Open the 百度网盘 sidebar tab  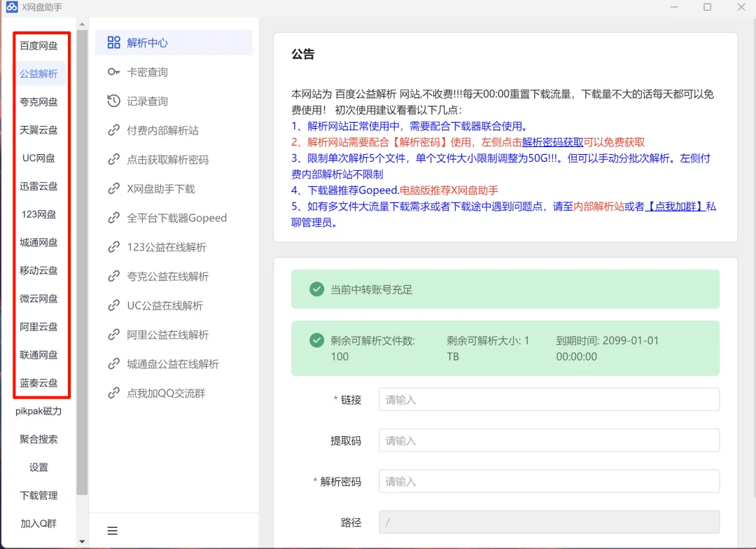pyautogui.click(x=38, y=46)
